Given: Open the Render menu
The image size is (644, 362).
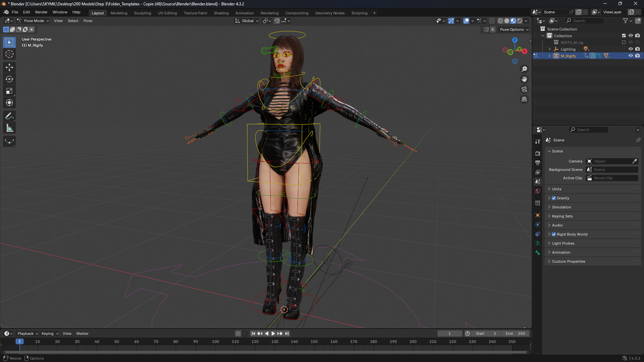Looking at the screenshot, I should (x=41, y=12).
